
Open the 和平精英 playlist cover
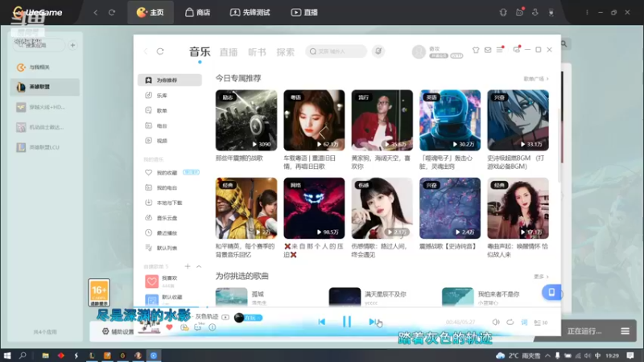point(246,208)
